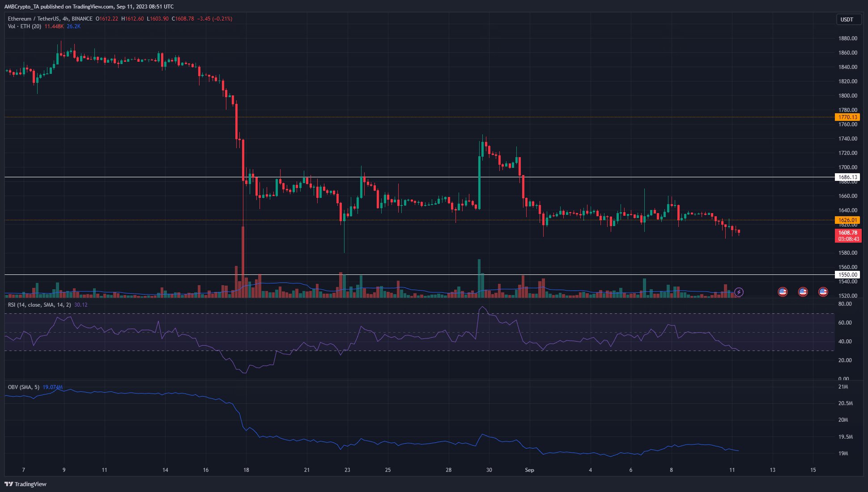Click the date label 18 on time axis
868x492 pixels.
(246, 470)
